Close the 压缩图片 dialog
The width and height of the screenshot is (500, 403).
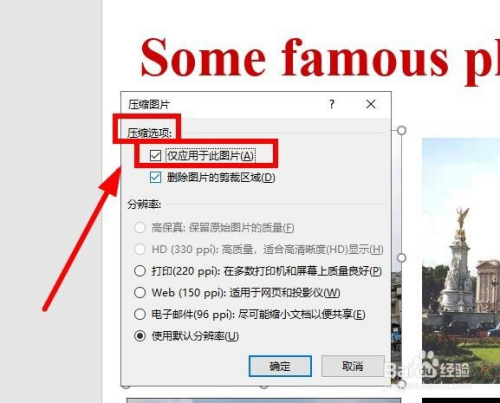[371, 104]
